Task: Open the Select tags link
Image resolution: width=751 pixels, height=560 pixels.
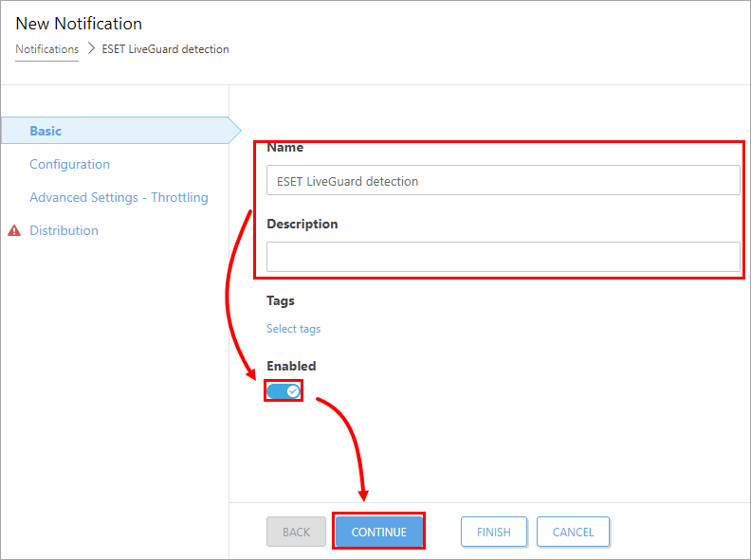Action: (x=294, y=329)
